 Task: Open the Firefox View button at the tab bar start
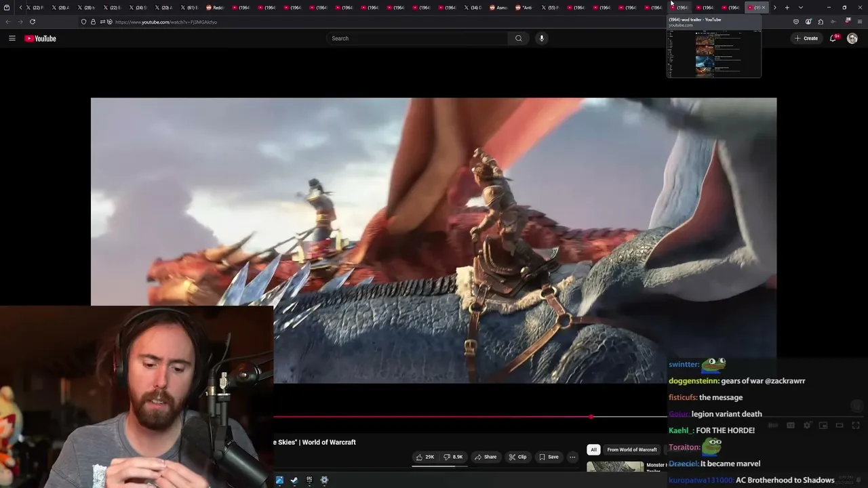tap(7, 7)
